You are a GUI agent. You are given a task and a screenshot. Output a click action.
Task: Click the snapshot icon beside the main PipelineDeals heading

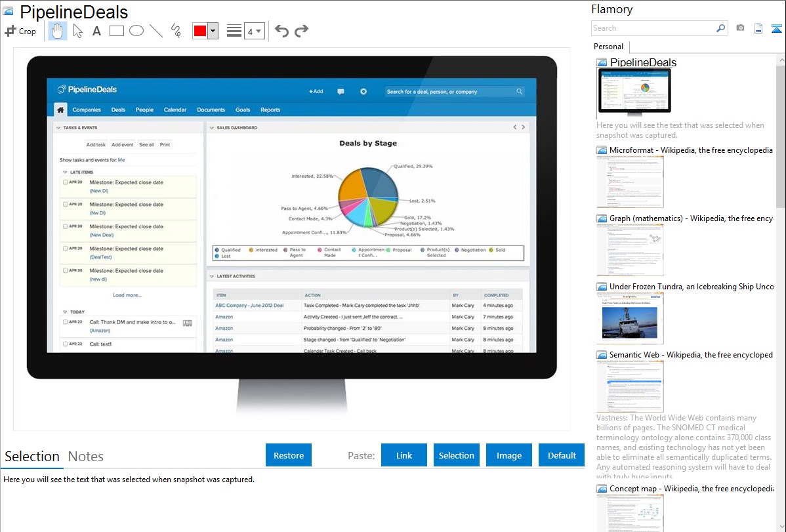point(8,11)
